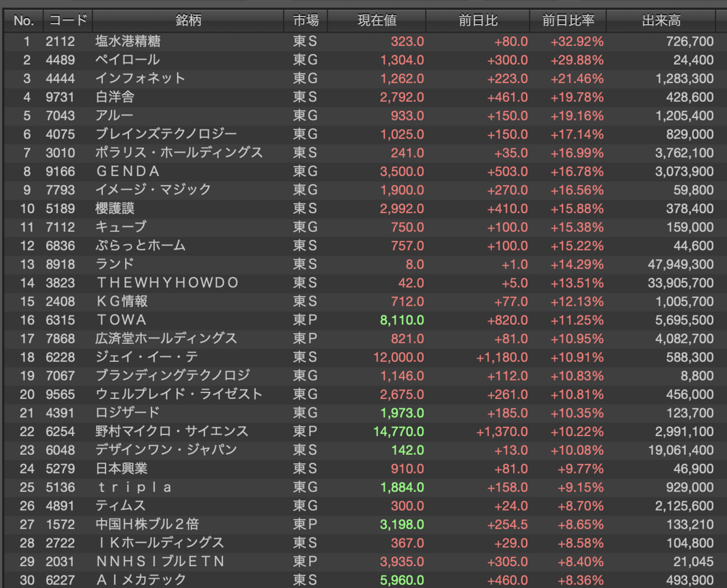The width and height of the screenshot is (727, 588).
Task: Click the change rate +29.88%
Action: click(577, 60)
